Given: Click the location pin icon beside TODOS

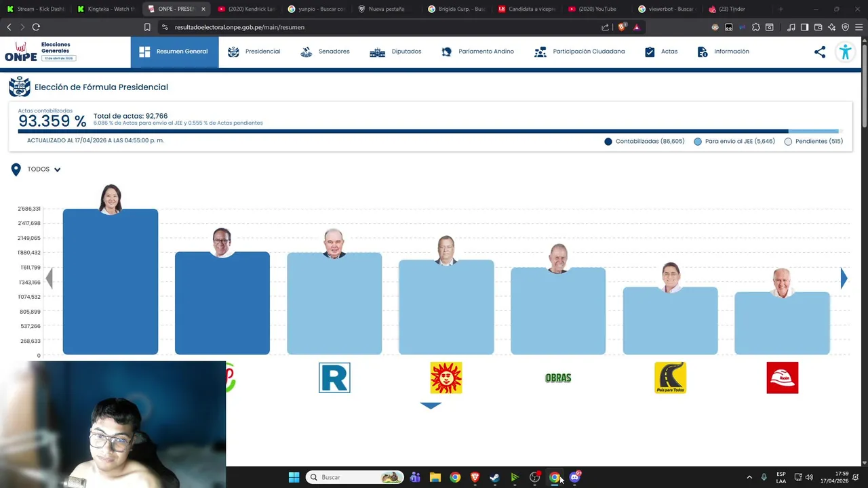Looking at the screenshot, I should (16, 169).
